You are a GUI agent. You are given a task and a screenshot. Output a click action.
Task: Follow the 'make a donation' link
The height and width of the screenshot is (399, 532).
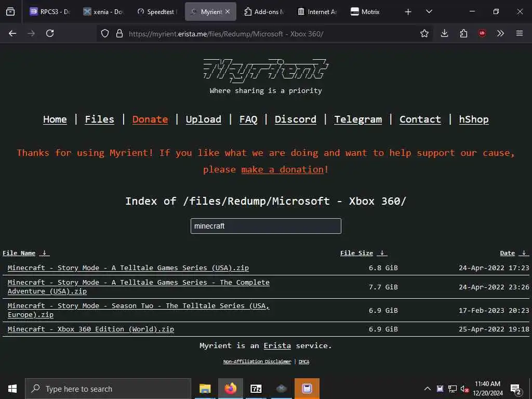click(x=283, y=169)
